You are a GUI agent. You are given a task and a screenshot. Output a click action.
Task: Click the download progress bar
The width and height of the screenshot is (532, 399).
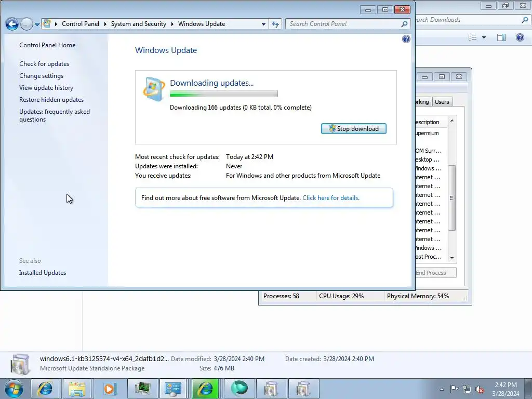coord(223,94)
